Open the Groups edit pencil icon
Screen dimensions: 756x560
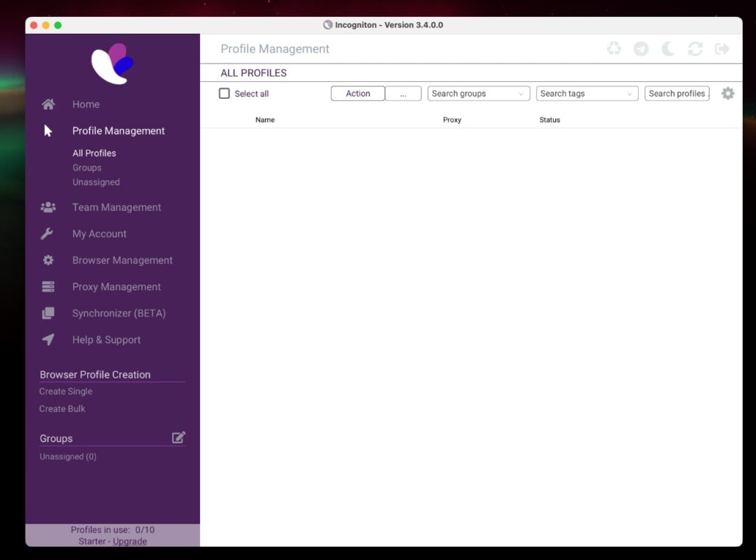[178, 437]
